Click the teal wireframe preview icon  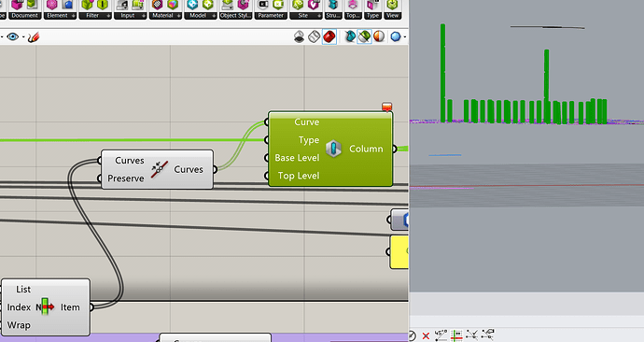click(350, 37)
